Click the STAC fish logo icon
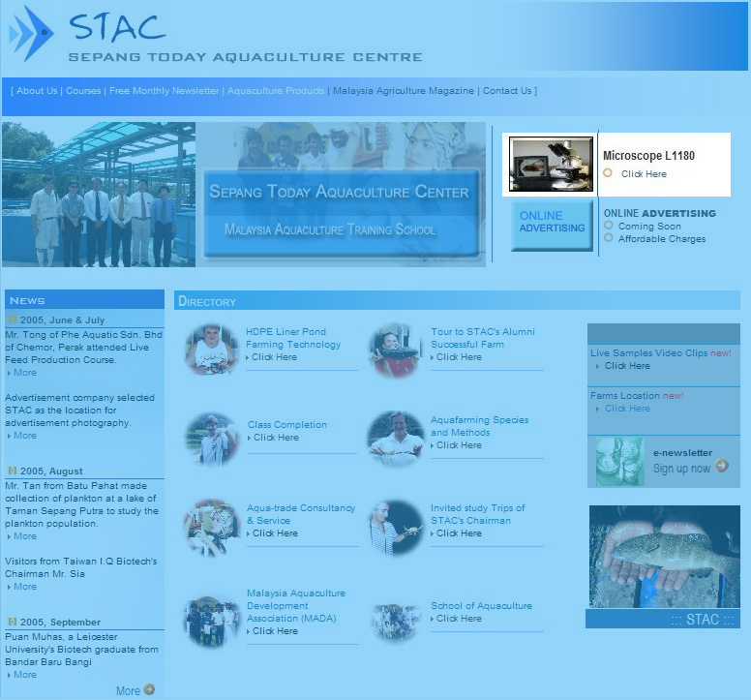 pyautogui.click(x=31, y=34)
